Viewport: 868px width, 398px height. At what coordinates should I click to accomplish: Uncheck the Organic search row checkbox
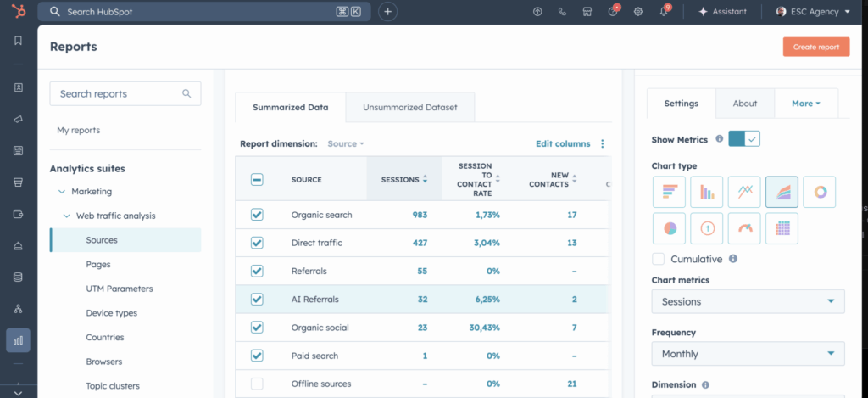tap(257, 215)
